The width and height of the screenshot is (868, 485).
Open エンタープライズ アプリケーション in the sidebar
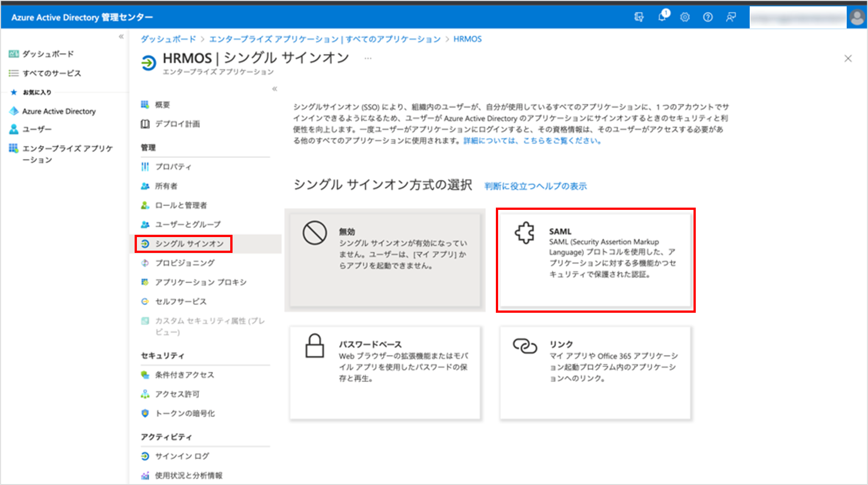pos(61,154)
